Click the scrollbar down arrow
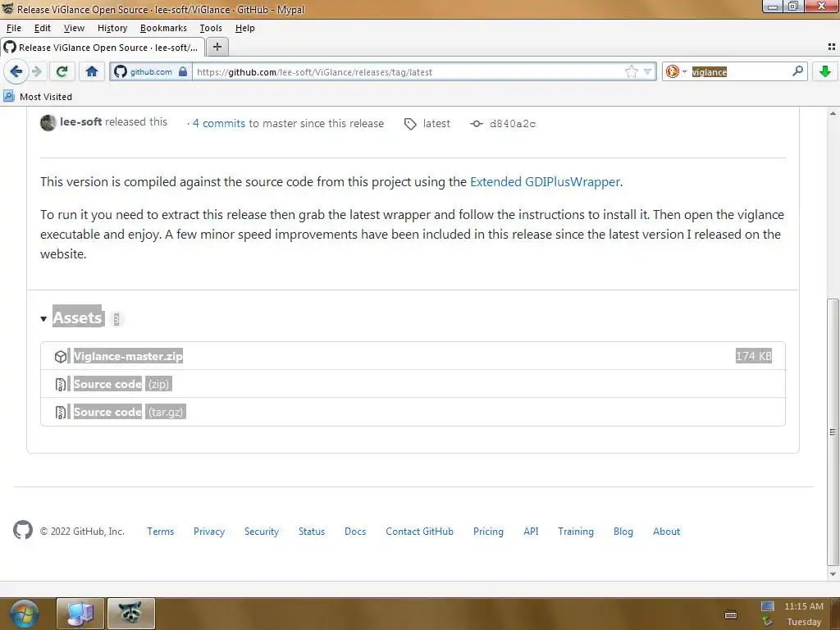Image resolution: width=840 pixels, height=630 pixels. pyautogui.click(x=833, y=573)
